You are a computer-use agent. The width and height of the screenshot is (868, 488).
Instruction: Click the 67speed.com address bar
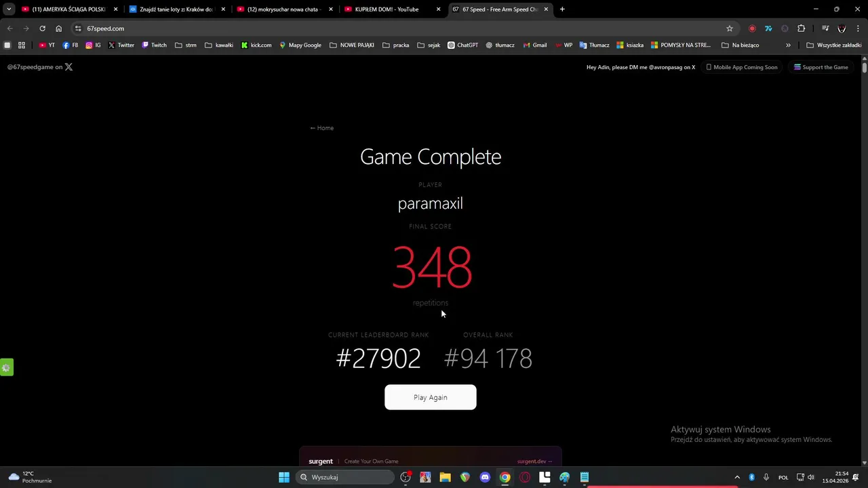[403, 28]
